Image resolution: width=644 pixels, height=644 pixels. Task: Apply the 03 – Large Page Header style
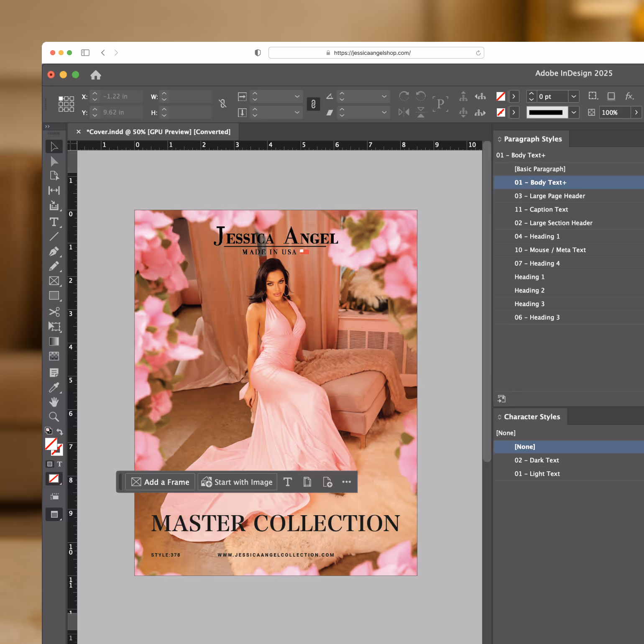coord(549,196)
